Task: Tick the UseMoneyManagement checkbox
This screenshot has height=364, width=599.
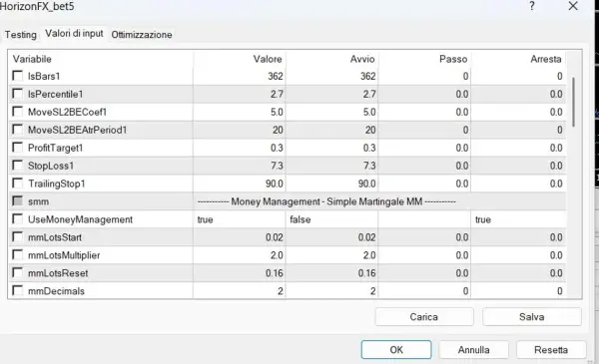Action: tap(18, 219)
